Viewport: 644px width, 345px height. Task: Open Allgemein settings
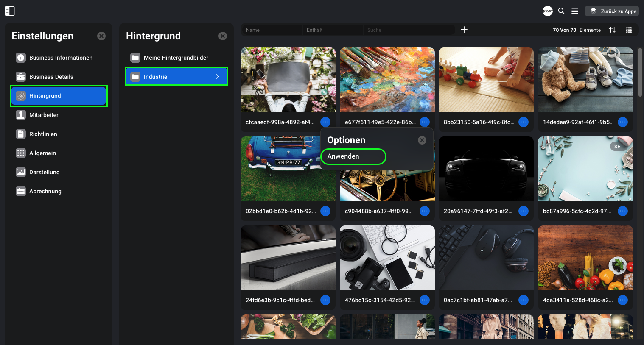pyautogui.click(x=59, y=153)
